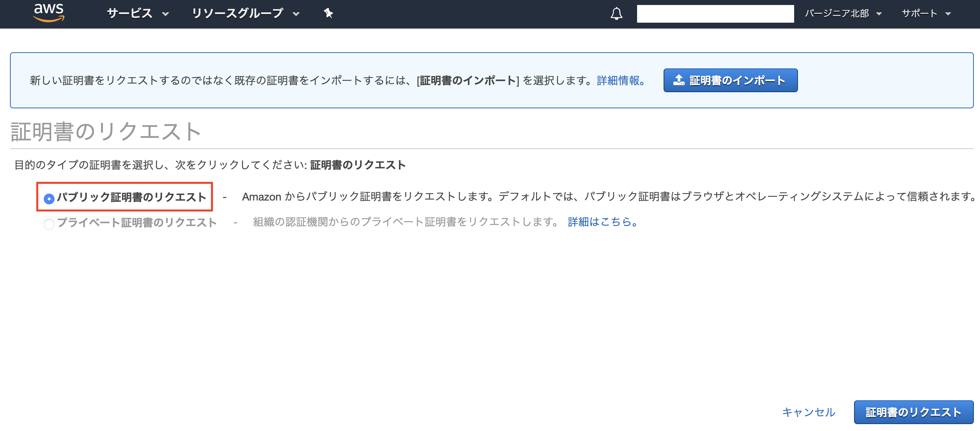Open the 詳細情報 link
Screen dimensions: 980x431
[x=619, y=81]
